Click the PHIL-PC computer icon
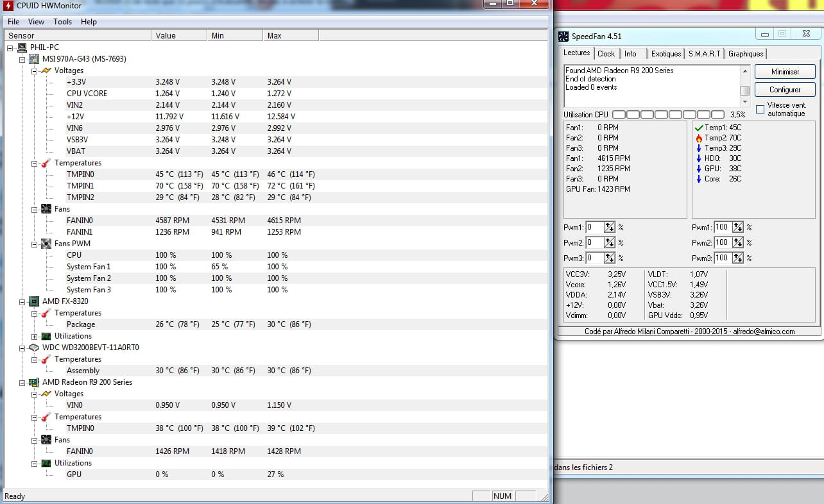Viewport: 824px width, 504px height. click(x=22, y=47)
